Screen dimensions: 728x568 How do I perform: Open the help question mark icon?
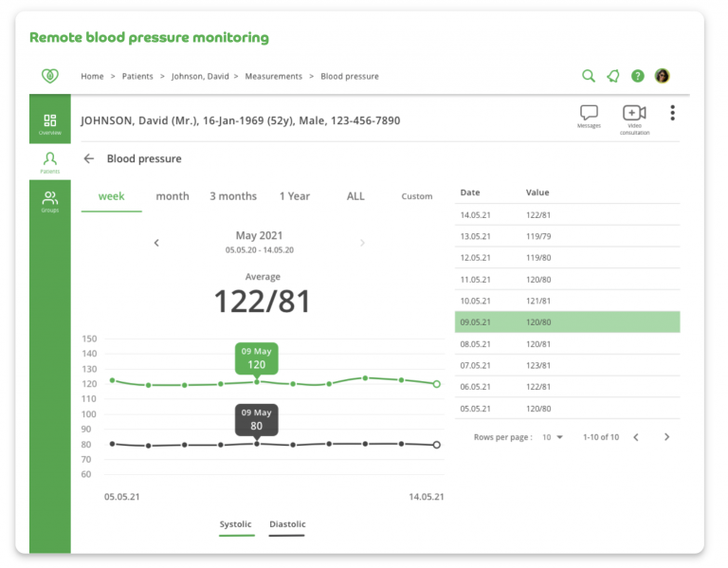click(638, 76)
